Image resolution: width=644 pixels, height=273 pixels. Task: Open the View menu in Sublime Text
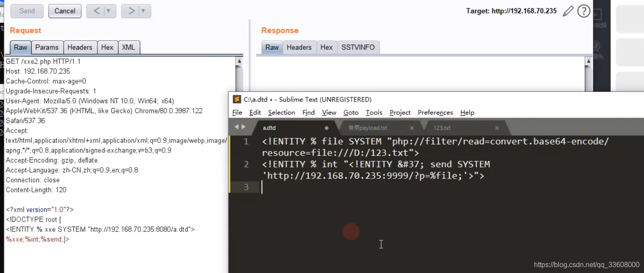(x=329, y=113)
